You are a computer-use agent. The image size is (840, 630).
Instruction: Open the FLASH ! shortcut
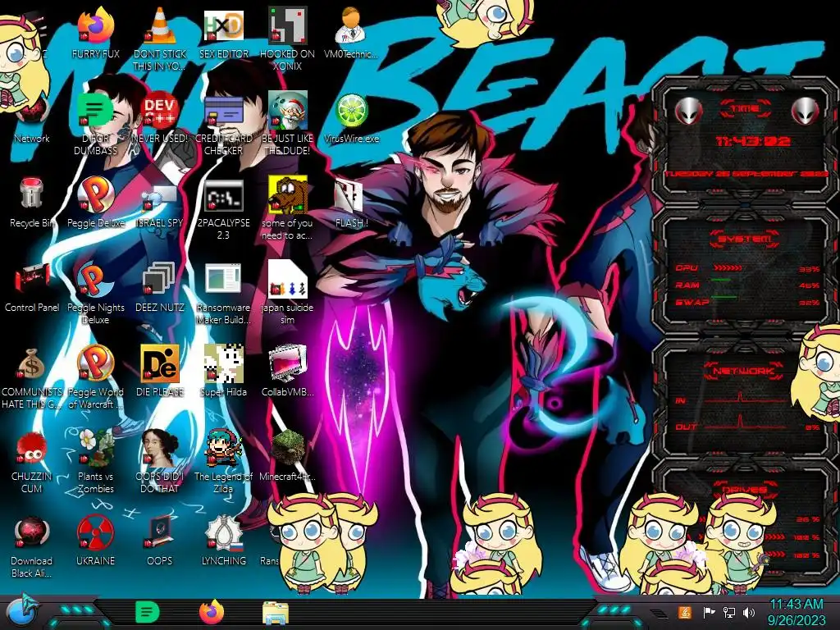point(351,195)
